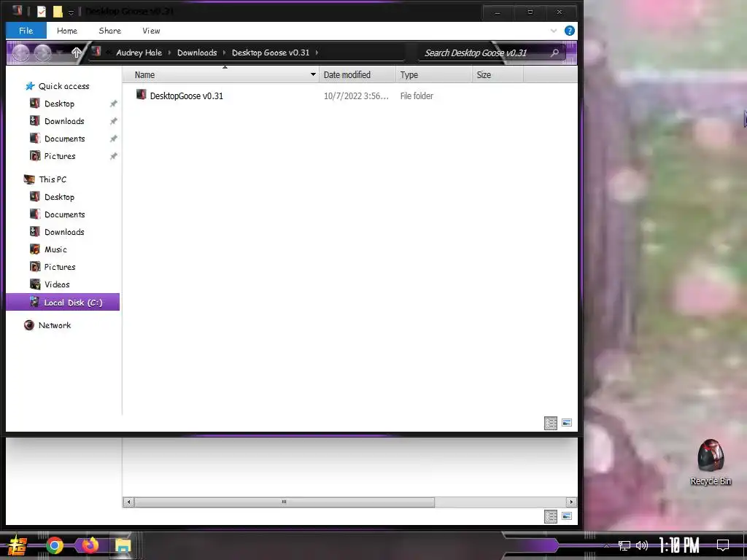Open the recent locations dropdown arrow
Viewport: 747px width, 560px height.
point(60,52)
